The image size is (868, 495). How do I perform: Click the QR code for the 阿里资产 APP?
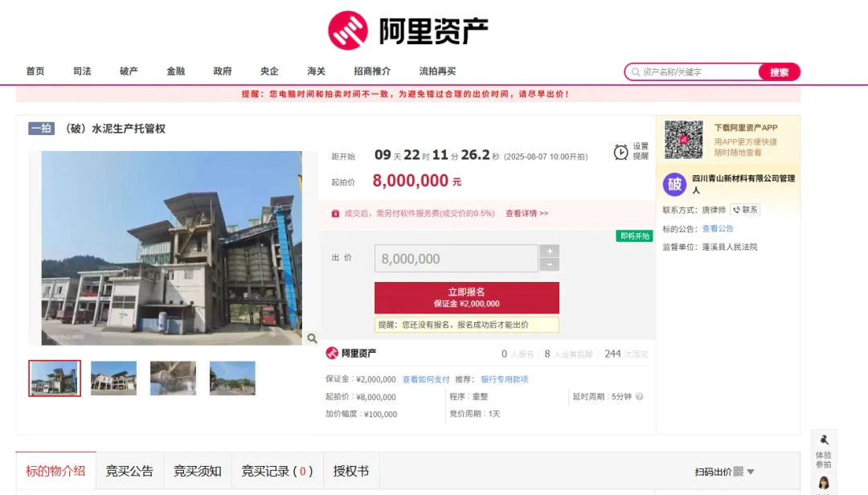(683, 140)
